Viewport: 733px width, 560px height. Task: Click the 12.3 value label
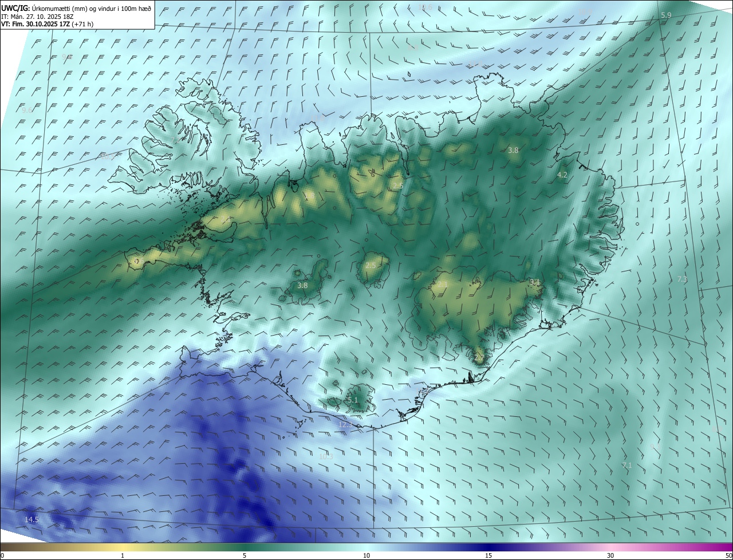(345, 425)
